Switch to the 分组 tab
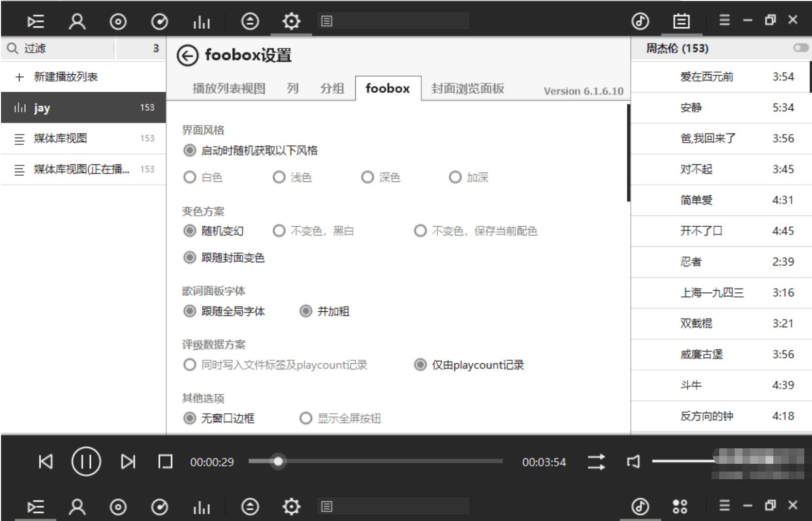This screenshot has height=521, width=812. (x=332, y=89)
